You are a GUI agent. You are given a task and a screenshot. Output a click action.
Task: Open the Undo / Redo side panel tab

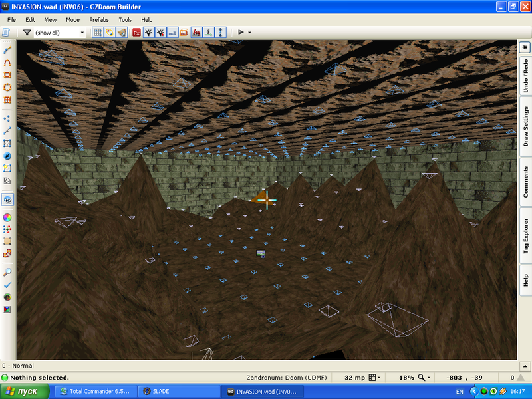coord(525,75)
